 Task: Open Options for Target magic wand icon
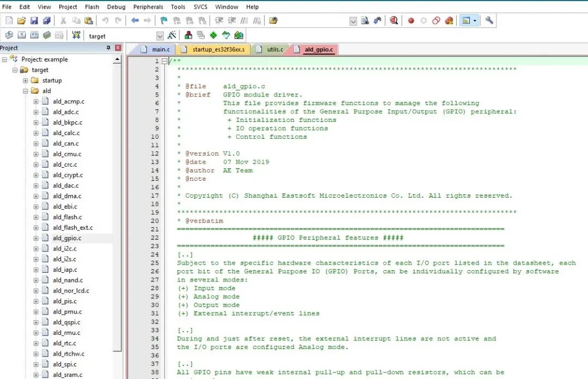pos(171,35)
